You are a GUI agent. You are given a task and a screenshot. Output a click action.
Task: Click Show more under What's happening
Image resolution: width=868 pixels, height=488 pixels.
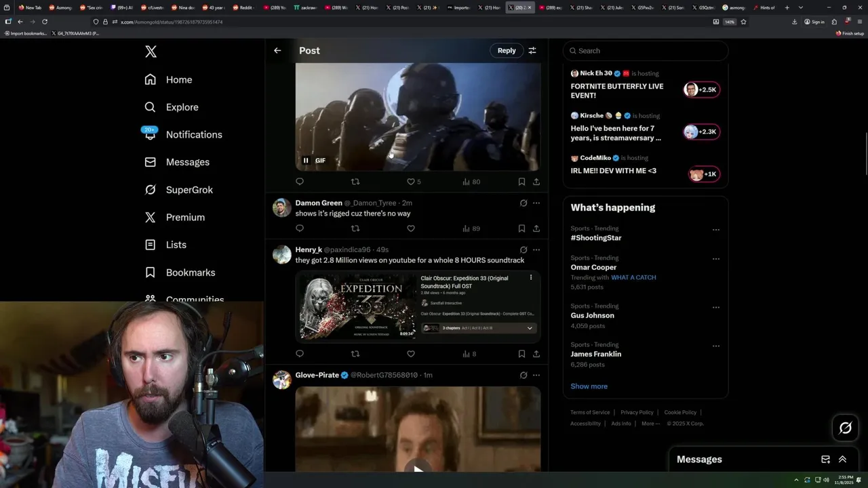tap(589, 386)
